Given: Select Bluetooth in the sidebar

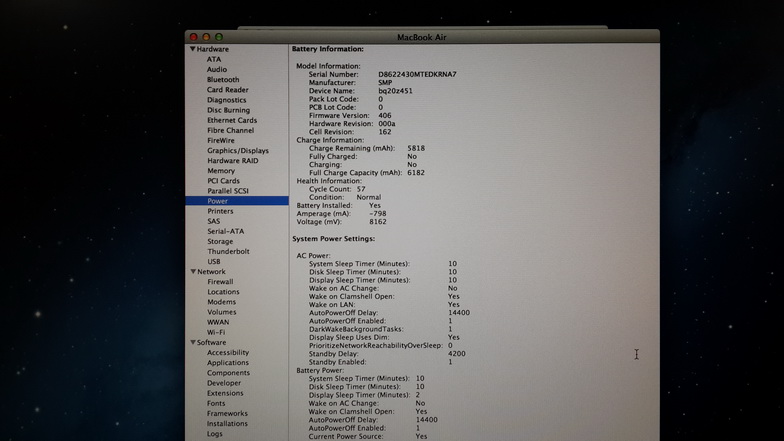Looking at the screenshot, I should (x=223, y=80).
